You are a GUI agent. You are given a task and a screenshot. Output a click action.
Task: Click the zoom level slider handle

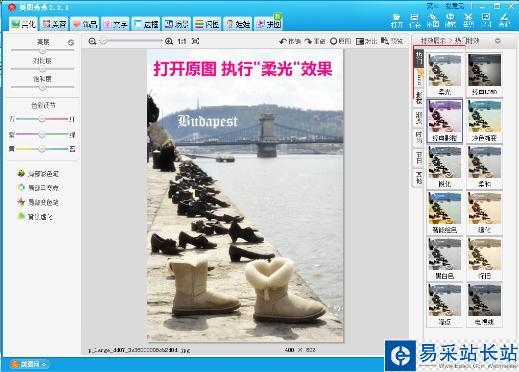click(103, 41)
